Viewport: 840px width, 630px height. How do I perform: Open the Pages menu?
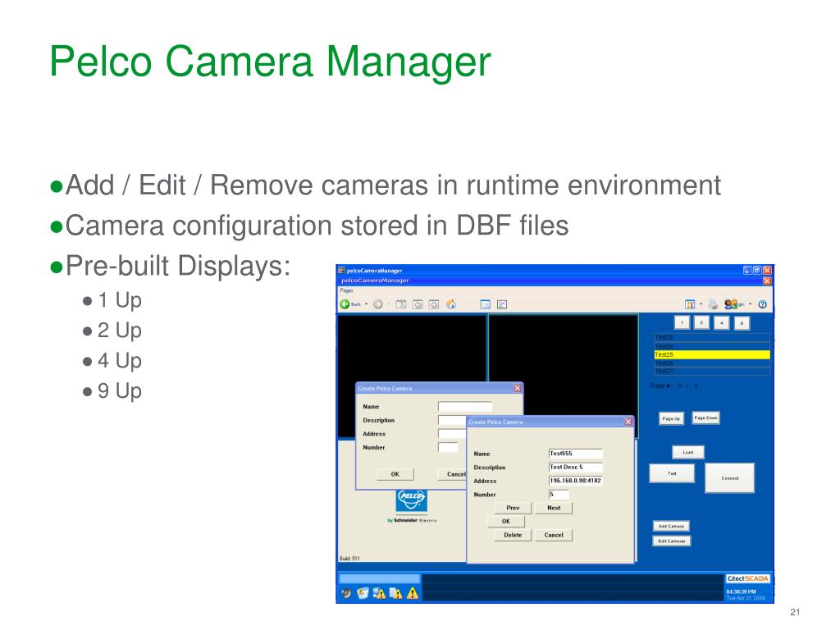(347, 290)
